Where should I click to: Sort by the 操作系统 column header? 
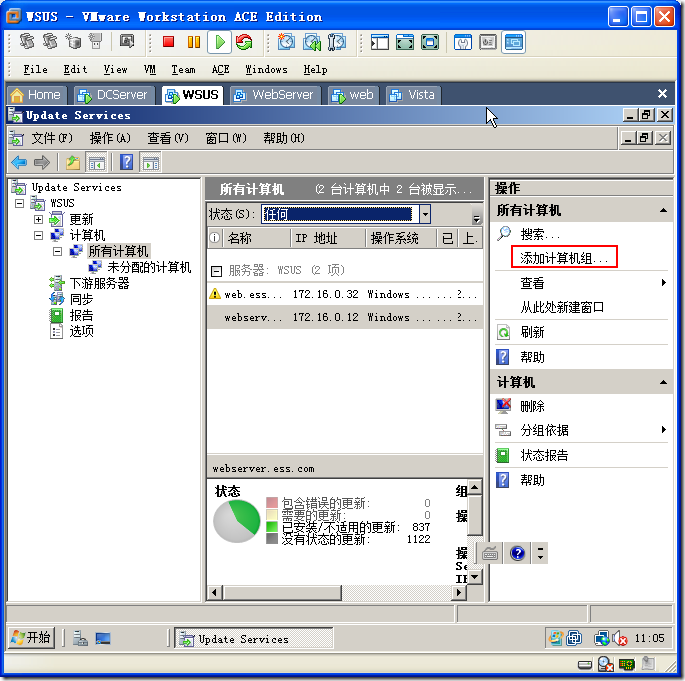401,238
